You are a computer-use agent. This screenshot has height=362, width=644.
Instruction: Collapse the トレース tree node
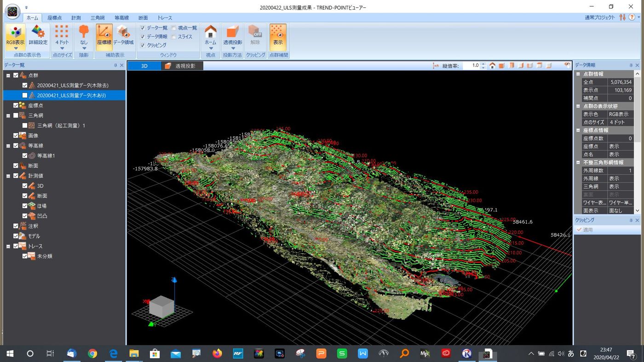(8, 246)
